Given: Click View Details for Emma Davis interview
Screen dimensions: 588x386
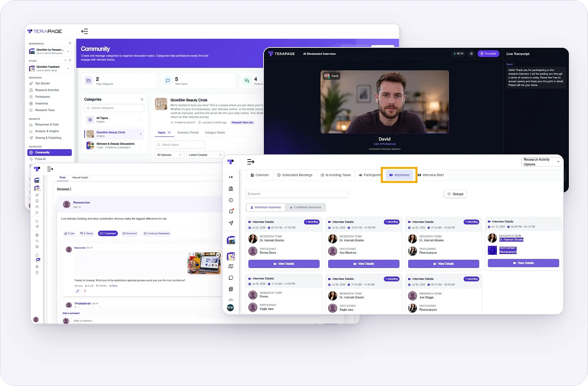Looking at the screenshot, I should click(284, 264).
